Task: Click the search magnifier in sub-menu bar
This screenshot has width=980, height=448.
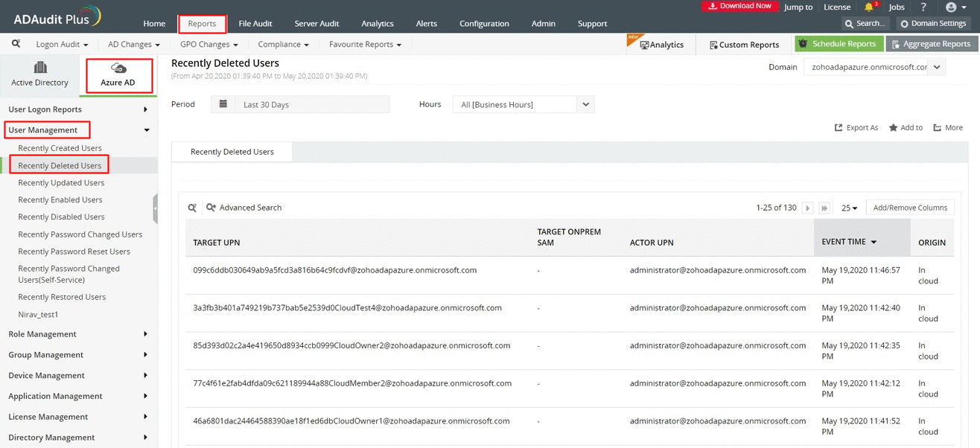Action: click(16, 44)
